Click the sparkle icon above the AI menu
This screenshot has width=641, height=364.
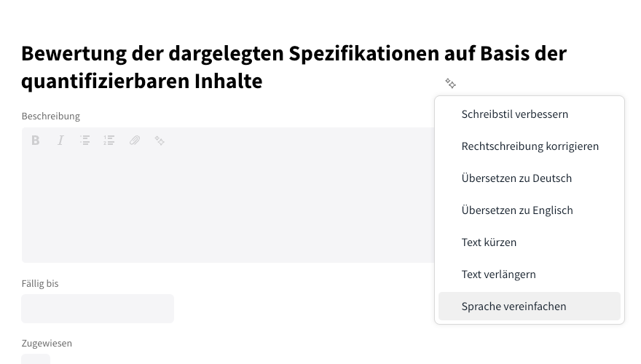click(450, 84)
